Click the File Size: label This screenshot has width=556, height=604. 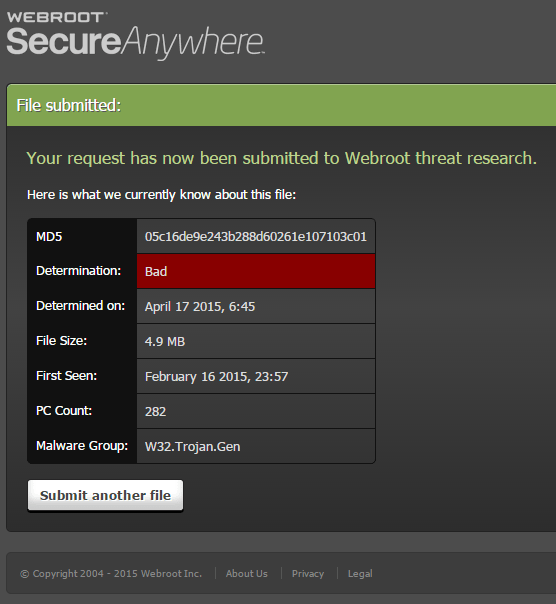pos(62,341)
